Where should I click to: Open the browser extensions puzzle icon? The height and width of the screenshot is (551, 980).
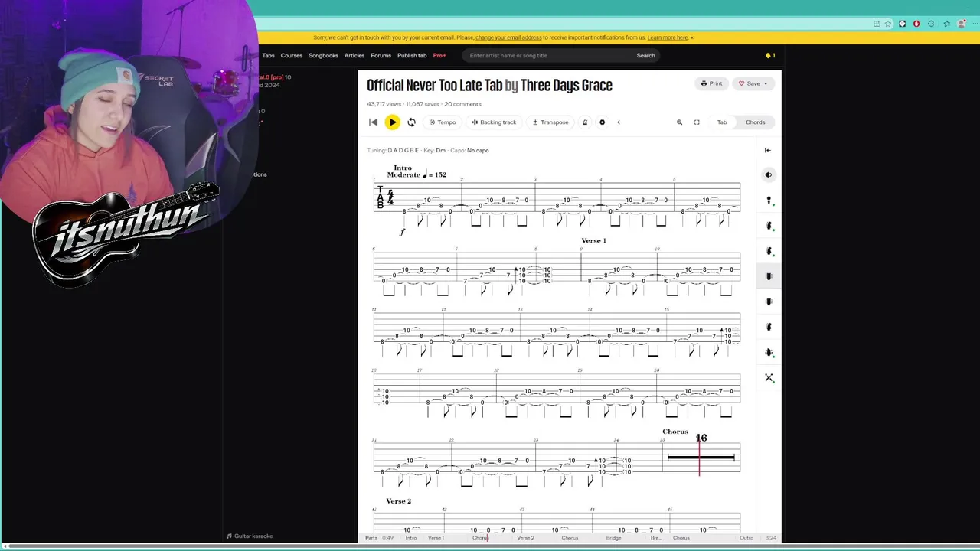point(931,24)
